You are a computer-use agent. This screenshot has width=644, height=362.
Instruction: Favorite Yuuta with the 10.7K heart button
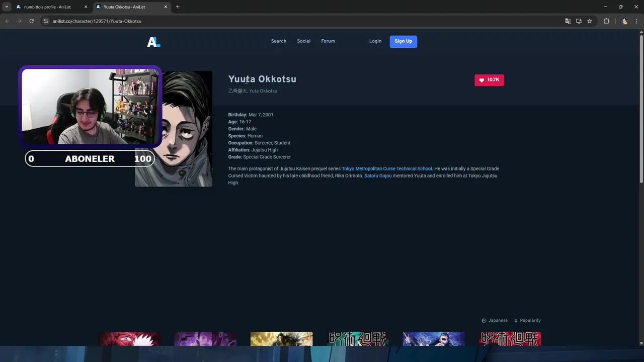[x=489, y=80]
